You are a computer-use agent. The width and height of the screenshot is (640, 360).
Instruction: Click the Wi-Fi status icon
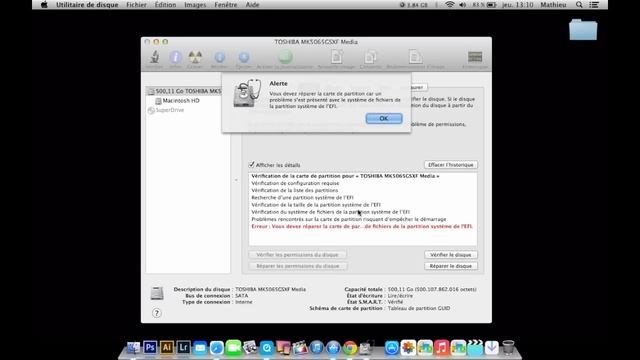pyautogui.click(x=450, y=5)
